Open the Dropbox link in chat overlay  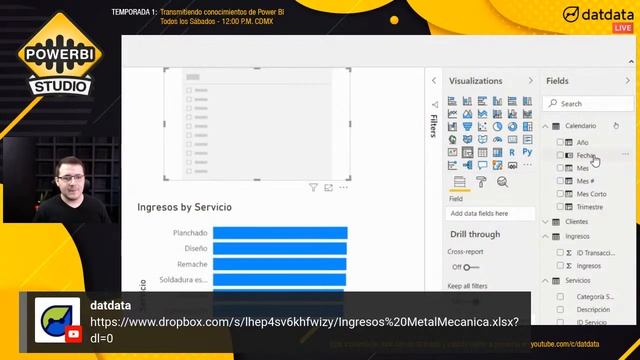[304, 330]
